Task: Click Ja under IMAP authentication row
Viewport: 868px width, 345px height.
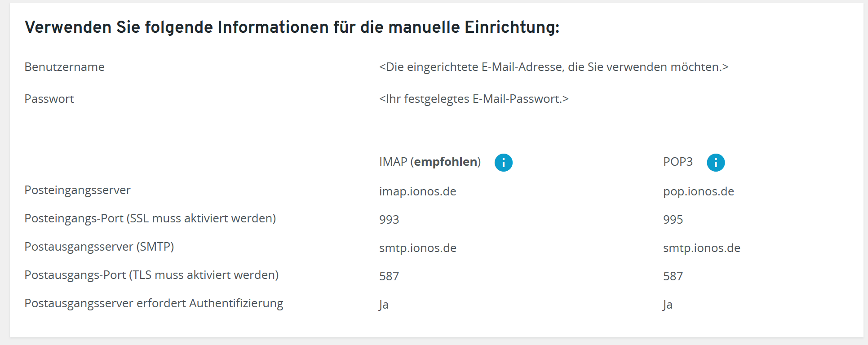Action: tap(384, 305)
